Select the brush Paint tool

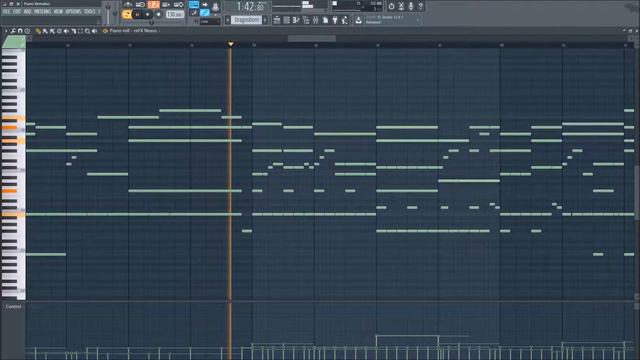click(45, 31)
